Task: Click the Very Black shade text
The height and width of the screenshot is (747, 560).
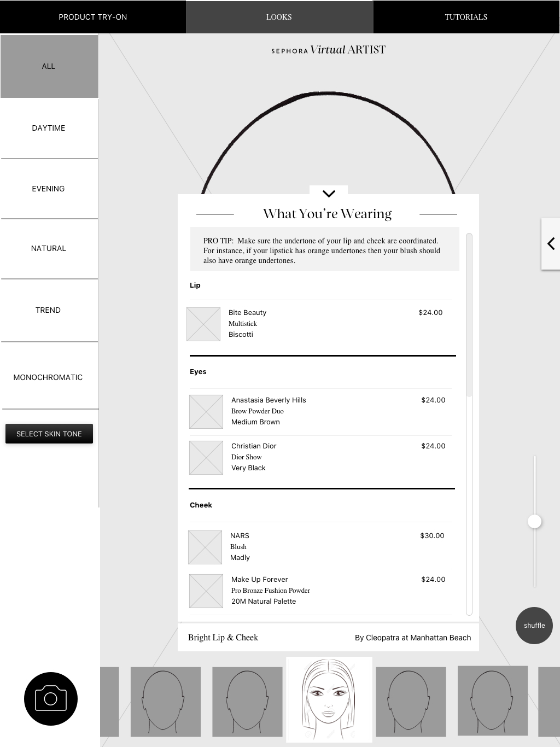Action: point(248,468)
